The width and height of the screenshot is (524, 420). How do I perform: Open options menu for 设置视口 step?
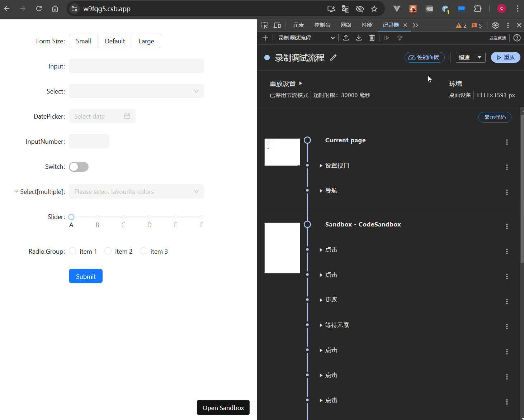tap(507, 167)
